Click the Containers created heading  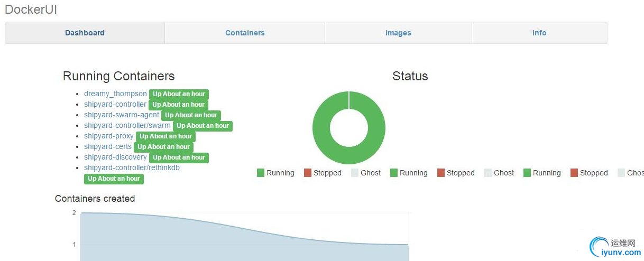(x=95, y=199)
